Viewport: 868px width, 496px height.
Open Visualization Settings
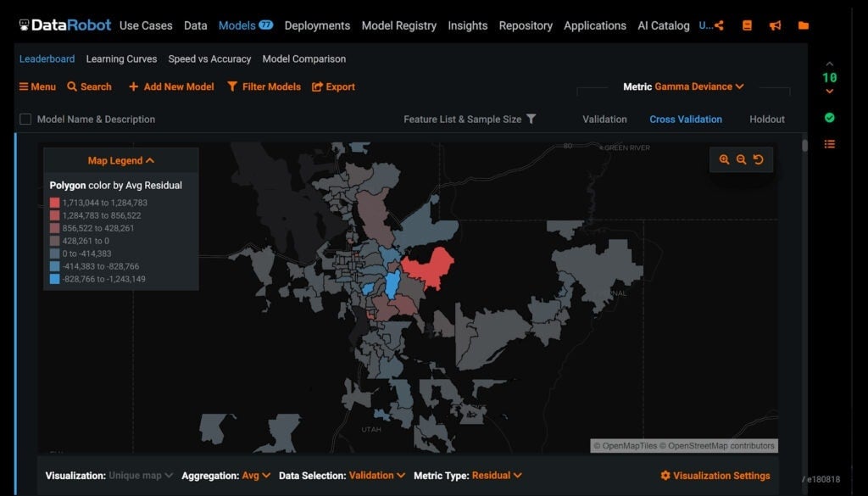(x=715, y=476)
